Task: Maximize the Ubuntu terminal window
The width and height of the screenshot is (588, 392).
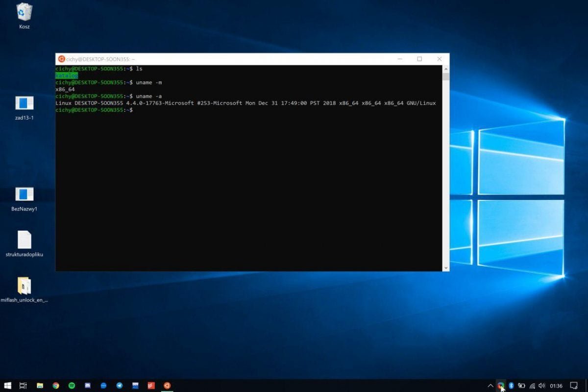Action: [419, 59]
